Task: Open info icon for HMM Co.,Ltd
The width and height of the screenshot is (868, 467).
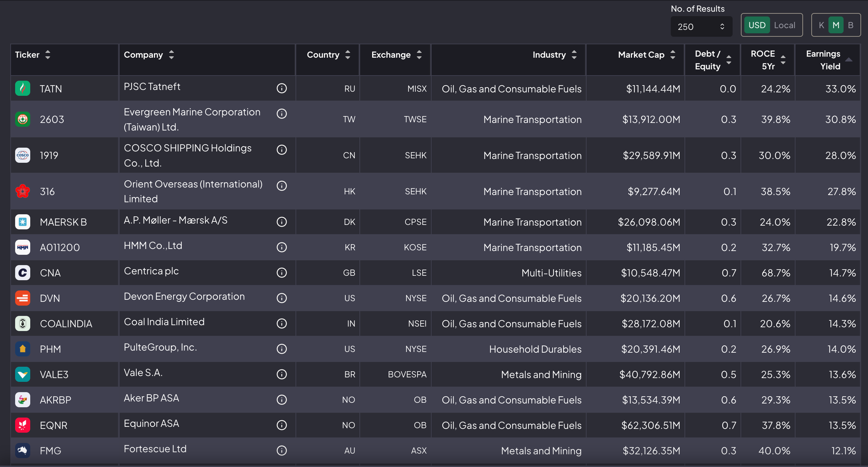Action: click(x=282, y=247)
